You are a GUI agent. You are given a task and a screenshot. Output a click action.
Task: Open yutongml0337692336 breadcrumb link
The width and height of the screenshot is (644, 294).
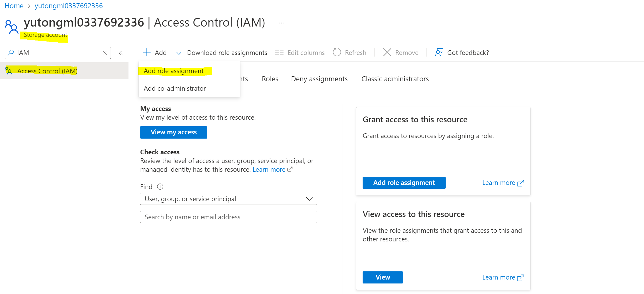point(69,6)
